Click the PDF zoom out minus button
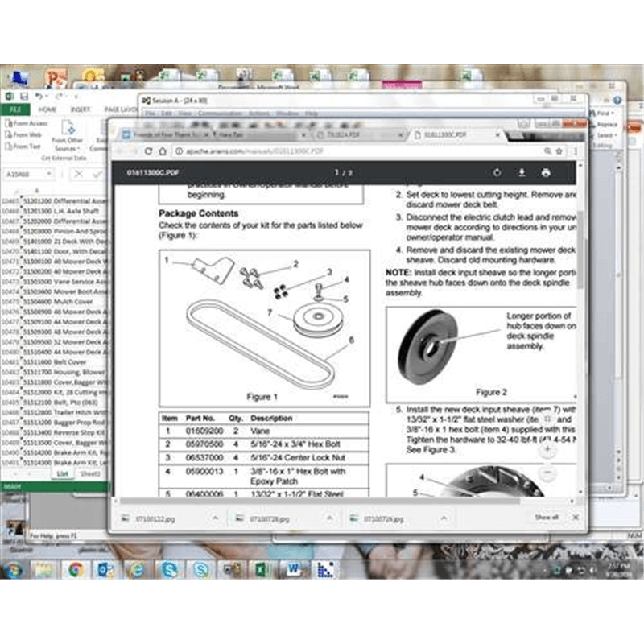This screenshot has width=644, height=644. click(x=547, y=472)
